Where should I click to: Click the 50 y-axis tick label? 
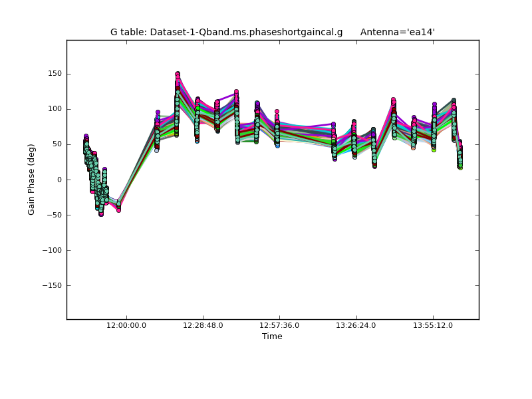pyautogui.click(x=57, y=144)
